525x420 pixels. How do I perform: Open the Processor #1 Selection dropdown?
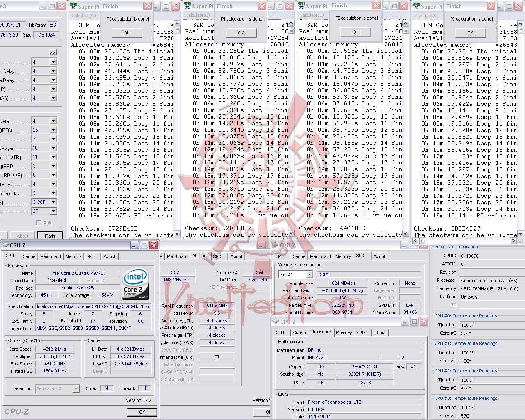pyautogui.click(x=76, y=389)
